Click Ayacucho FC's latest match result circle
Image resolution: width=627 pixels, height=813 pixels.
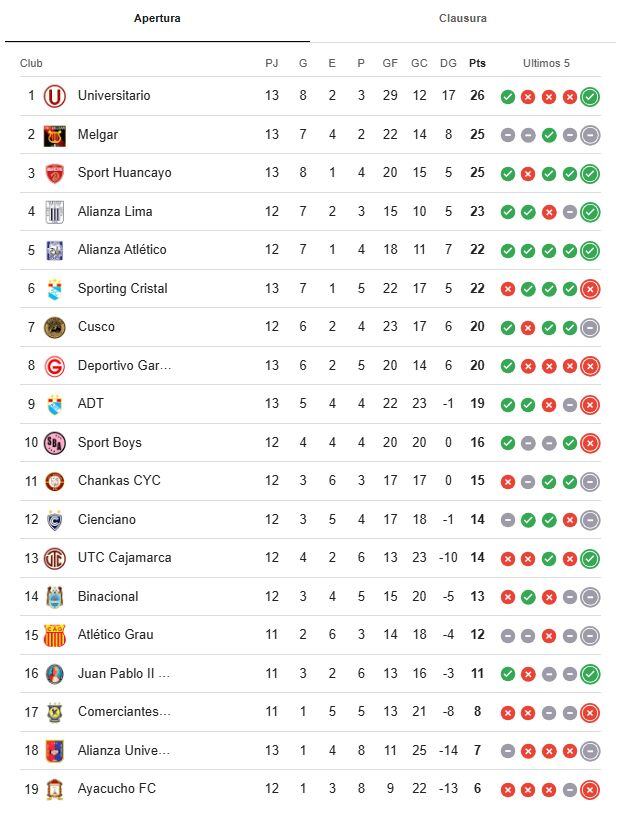[590, 790]
